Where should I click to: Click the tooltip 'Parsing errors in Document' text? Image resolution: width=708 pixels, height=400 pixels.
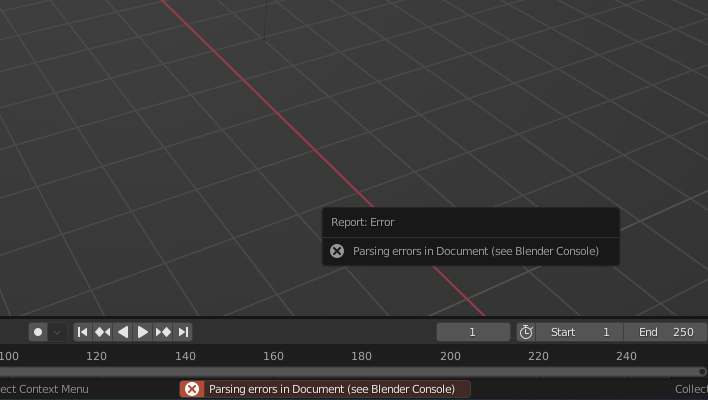point(476,251)
